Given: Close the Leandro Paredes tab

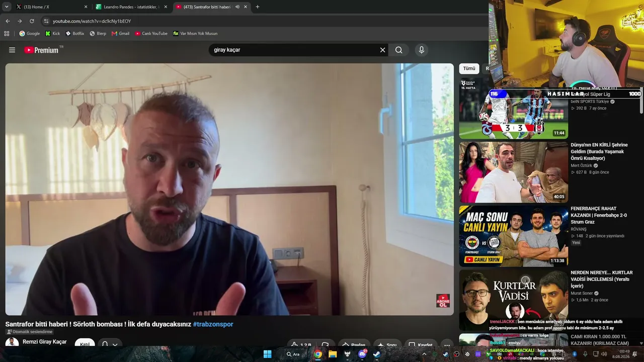Looking at the screenshot, I should tap(166, 7).
